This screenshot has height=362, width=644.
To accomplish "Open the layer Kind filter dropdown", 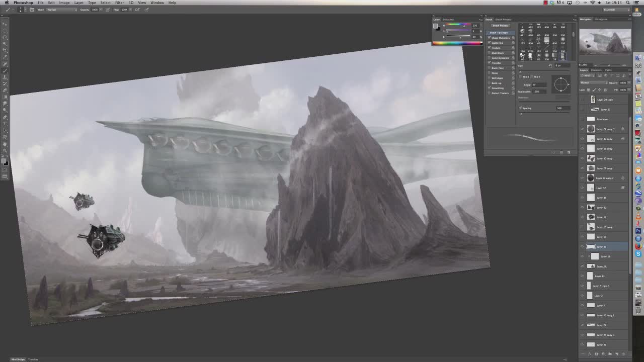I will (x=588, y=75).
